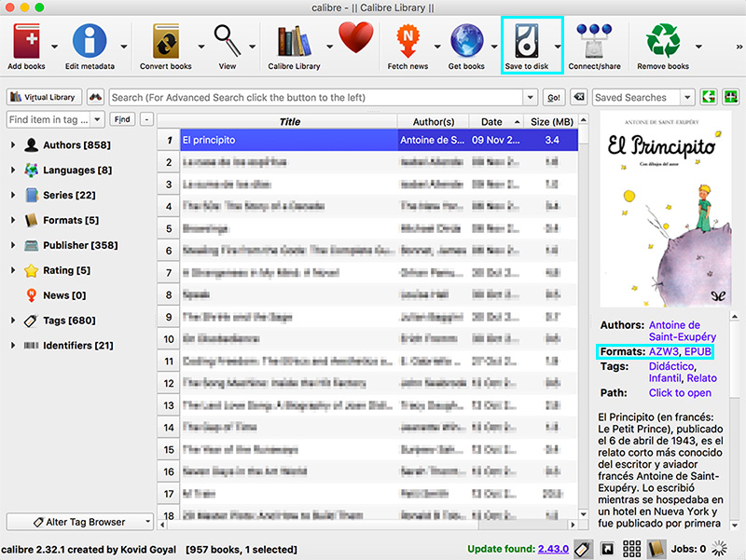Click the Path 'Click to open' link
This screenshot has height=560, width=746.
click(x=680, y=392)
